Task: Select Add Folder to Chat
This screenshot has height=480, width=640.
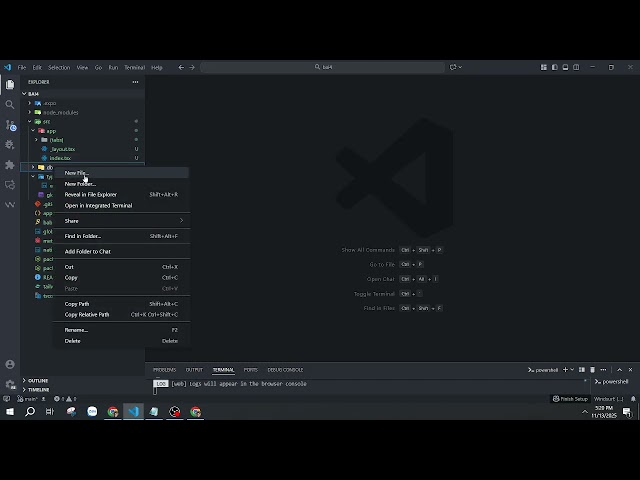Action: pyautogui.click(x=121, y=251)
